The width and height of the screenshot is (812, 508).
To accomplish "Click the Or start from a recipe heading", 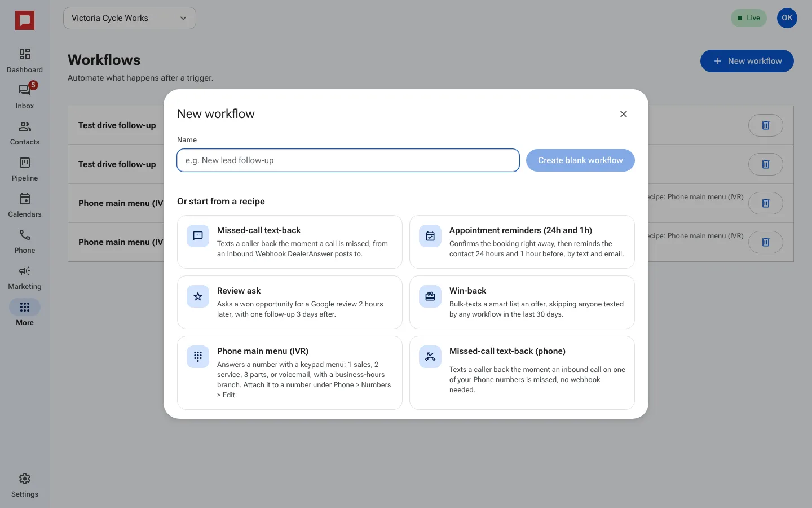I will pyautogui.click(x=221, y=202).
